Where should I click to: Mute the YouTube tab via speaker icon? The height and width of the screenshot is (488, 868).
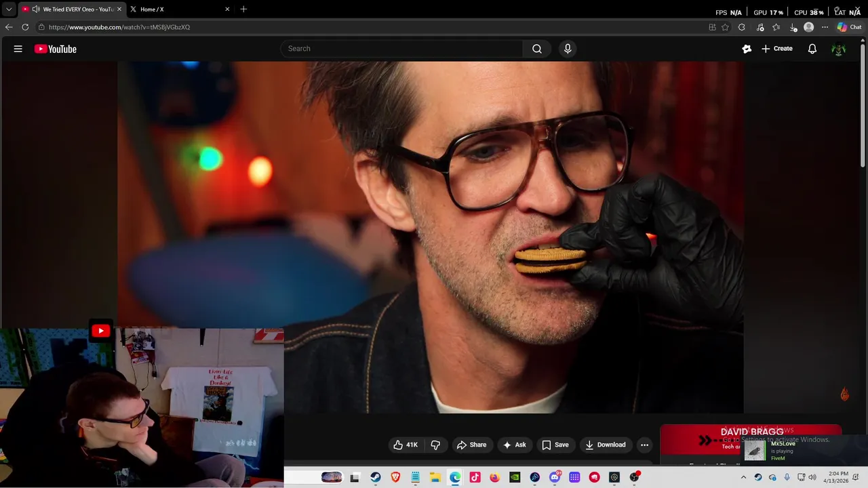tap(35, 9)
